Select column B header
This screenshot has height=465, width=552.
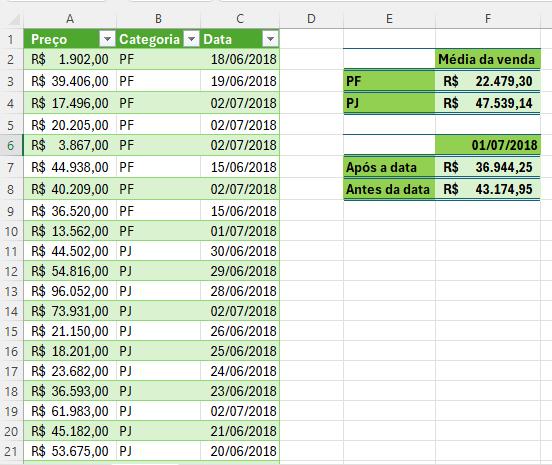158,19
